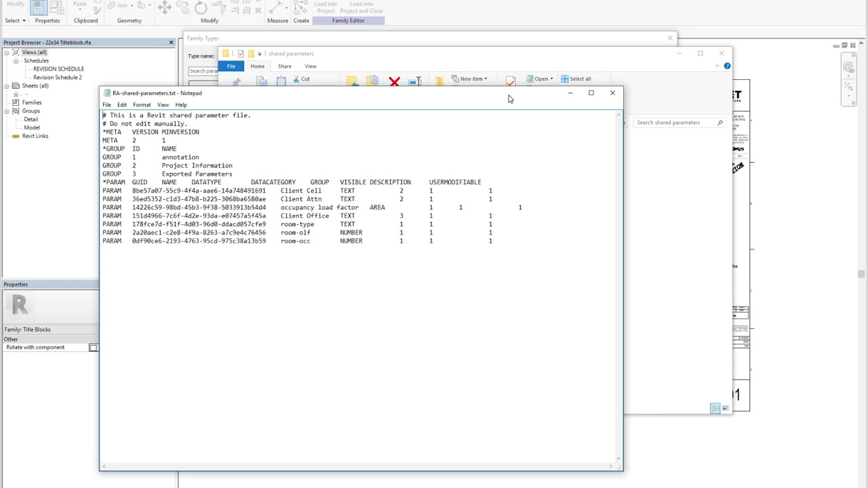The width and height of the screenshot is (868, 488).
Task: Click the details view button in Explorer
Action: (x=715, y=408)
